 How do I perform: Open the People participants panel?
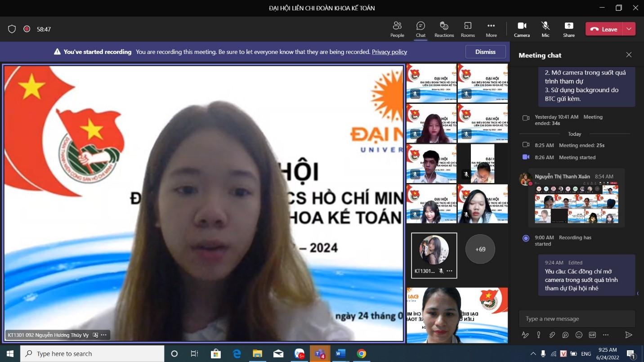coord(397,29)
